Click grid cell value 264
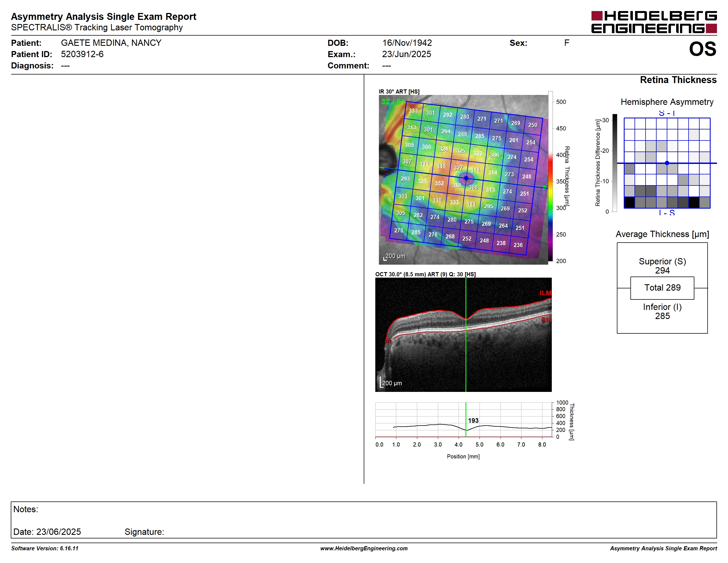 point(503,226)
